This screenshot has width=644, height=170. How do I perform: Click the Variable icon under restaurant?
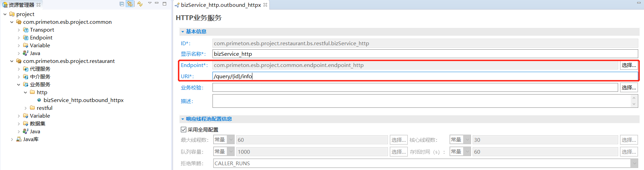(x=26, y=116)
